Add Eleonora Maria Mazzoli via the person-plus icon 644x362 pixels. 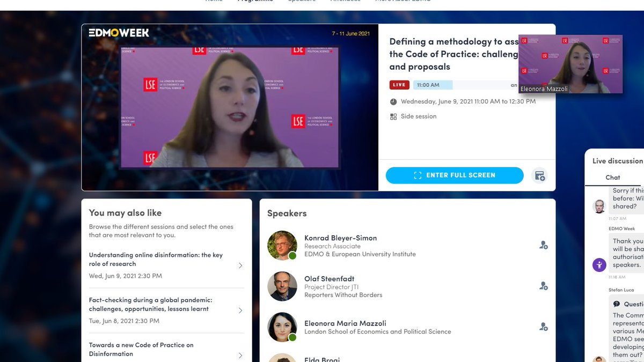(543, 327)
